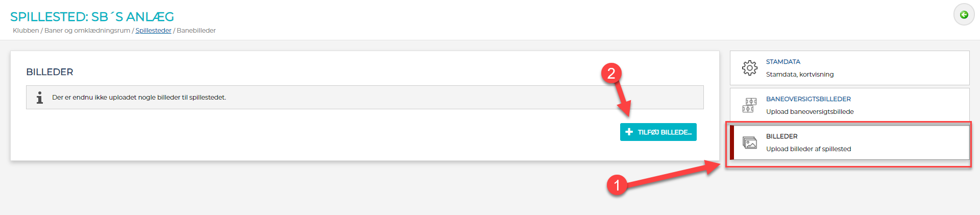
Task: Open the STAMDATA menu item
Action: tap(782, 62)
